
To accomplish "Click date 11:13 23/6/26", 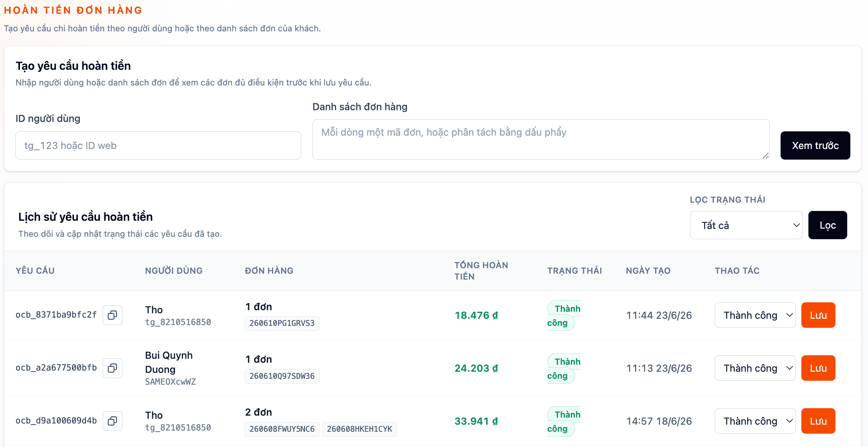I will pyautogui.click(x=659, y=368).
